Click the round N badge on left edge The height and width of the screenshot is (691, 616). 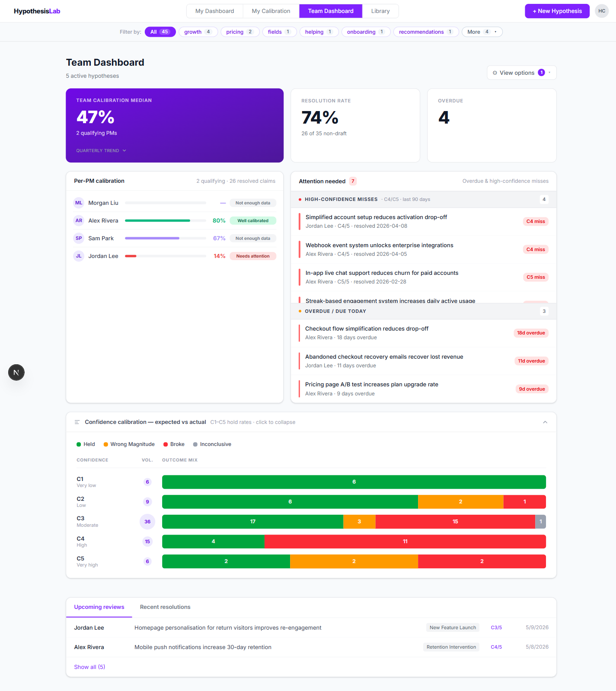(x=16, y=373)
